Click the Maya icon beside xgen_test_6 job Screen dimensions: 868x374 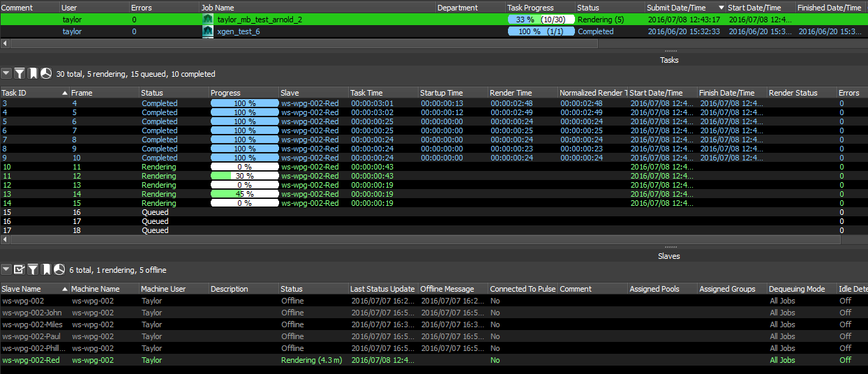coord(208,31)
